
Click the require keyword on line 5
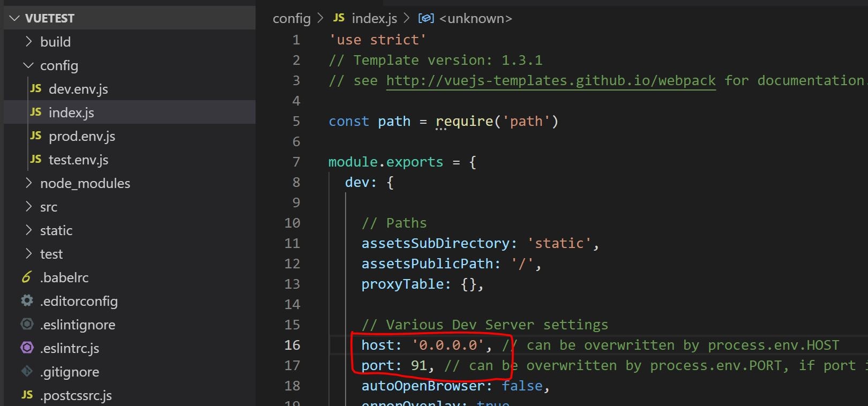pyautogui.click(x=464, y=121)
